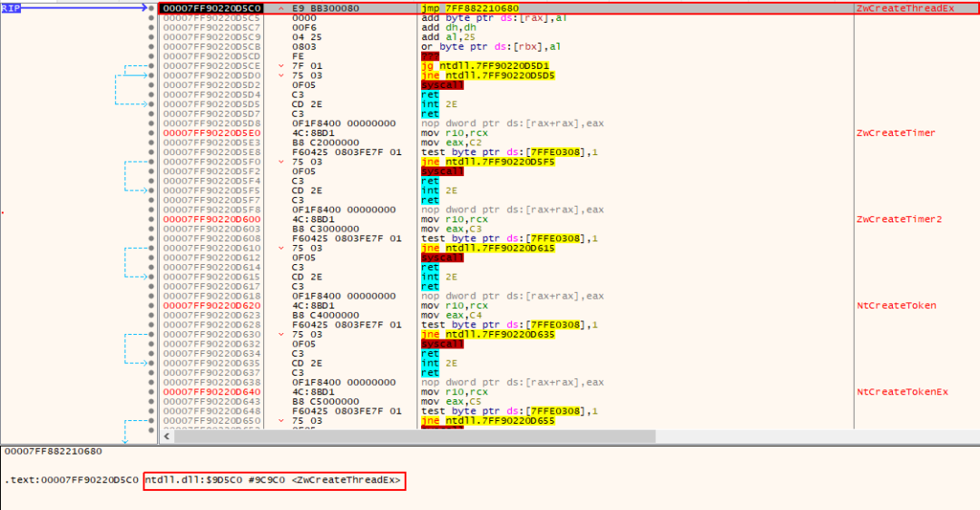Viewport: 980px width, 510px height.
Task: Select the NtCreateToken comment label
Action: pos(897,306)
